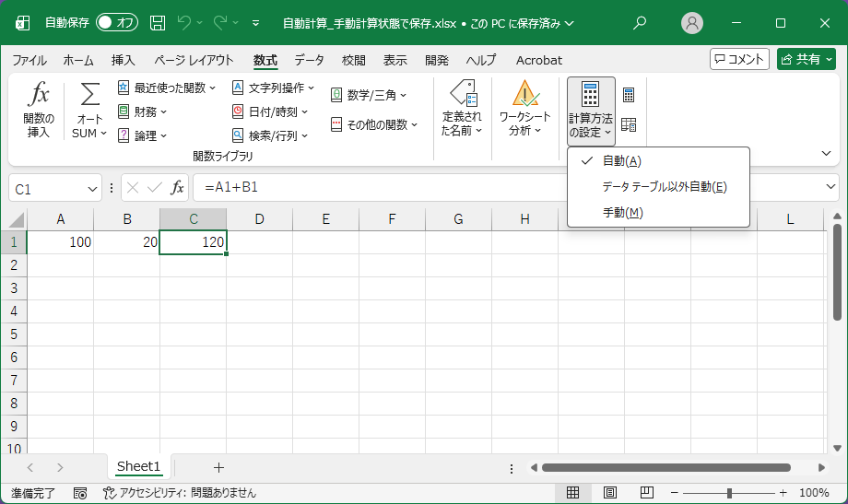
Task: Click the Calculate Now small calculator icon
Action: click(x=629, y=95)
